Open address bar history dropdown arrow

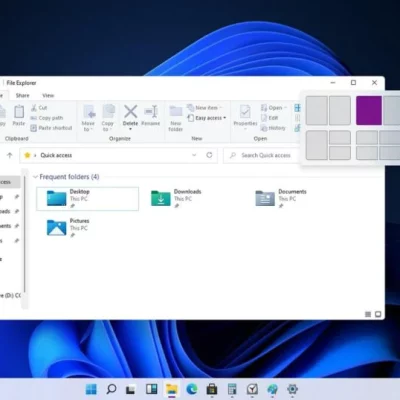tap(194, 155)
